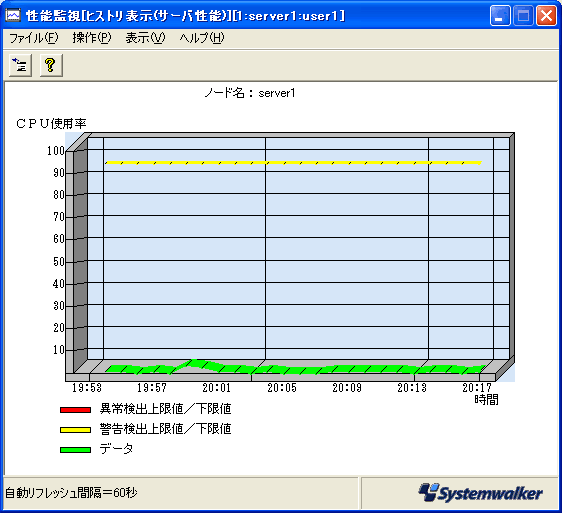Click the 警告検出上限値/下限値 legend label
The height and width of the screenshot is (513, 562).
point(166,429)
